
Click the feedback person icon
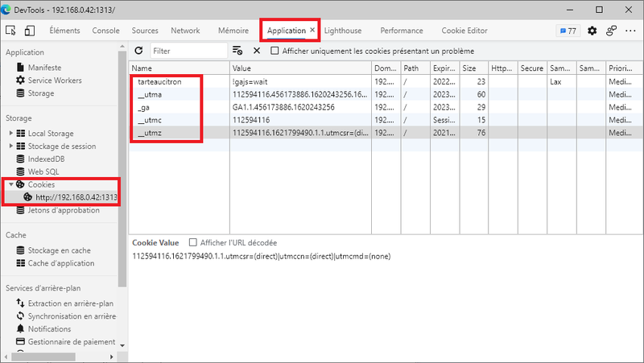click(x=612, y=31)
